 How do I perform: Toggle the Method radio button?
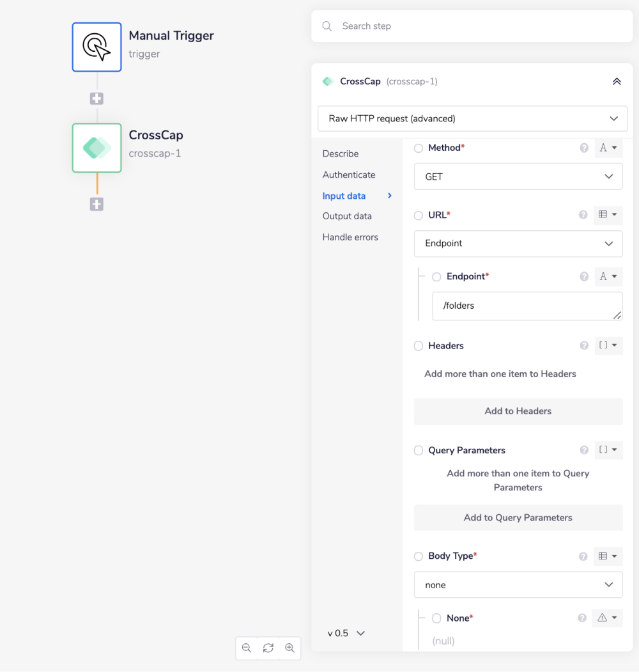(419, 148)
